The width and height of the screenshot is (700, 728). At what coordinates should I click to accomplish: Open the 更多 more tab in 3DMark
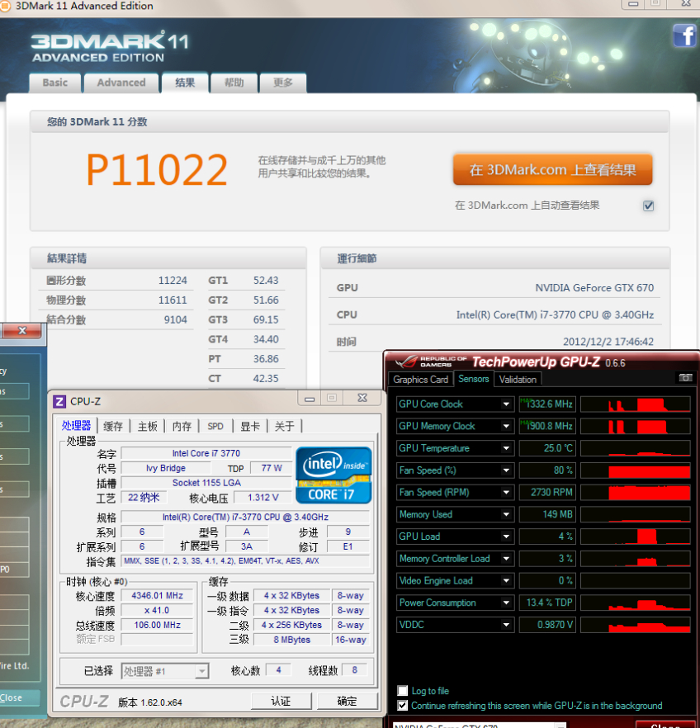coord(282,83)
